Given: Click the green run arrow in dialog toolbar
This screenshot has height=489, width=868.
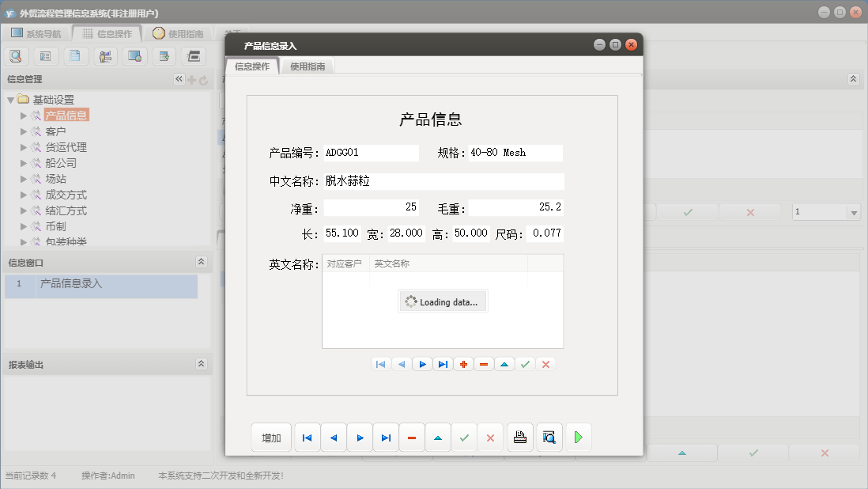Looking at the screenshot, I should [578, 437].
